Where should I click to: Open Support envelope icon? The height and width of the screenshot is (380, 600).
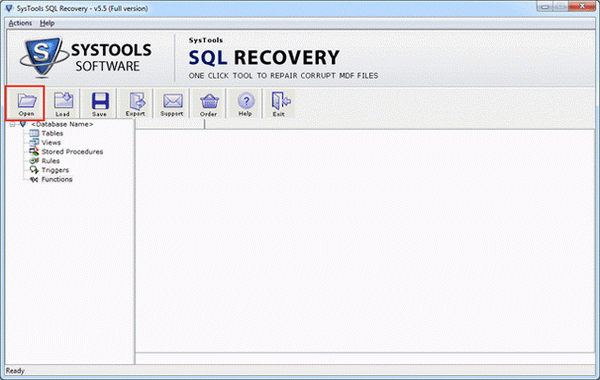(x=172, y=103)
